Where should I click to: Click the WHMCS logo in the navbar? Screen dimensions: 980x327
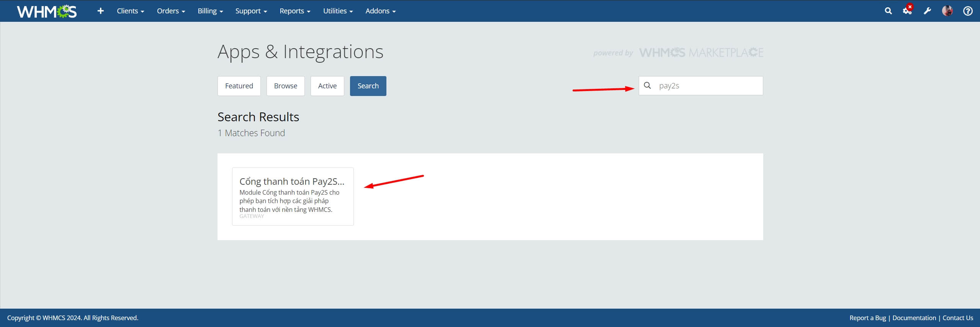coord(47,11)
